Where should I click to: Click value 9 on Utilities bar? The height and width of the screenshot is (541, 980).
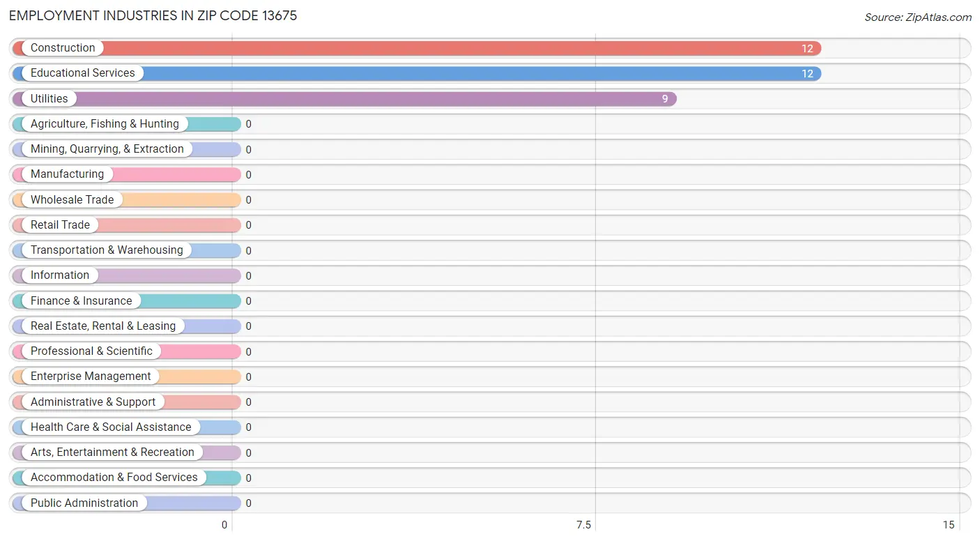click(665, 99)
